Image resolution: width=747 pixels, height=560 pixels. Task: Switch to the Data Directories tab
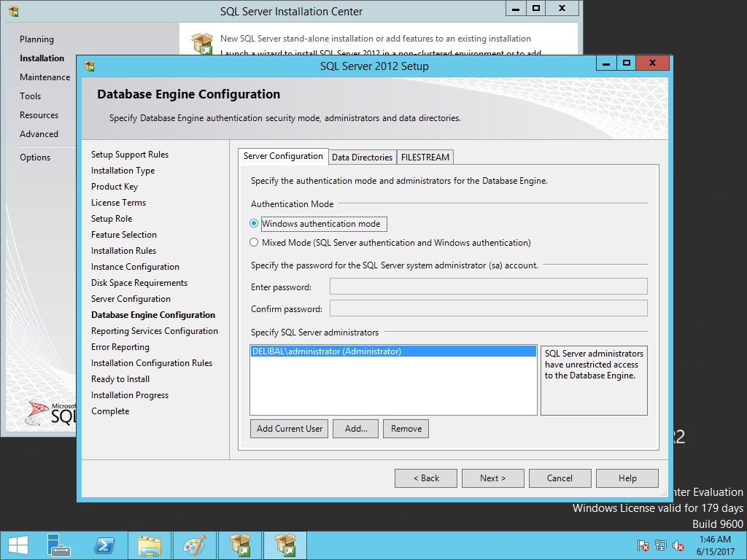pos(362,157)
